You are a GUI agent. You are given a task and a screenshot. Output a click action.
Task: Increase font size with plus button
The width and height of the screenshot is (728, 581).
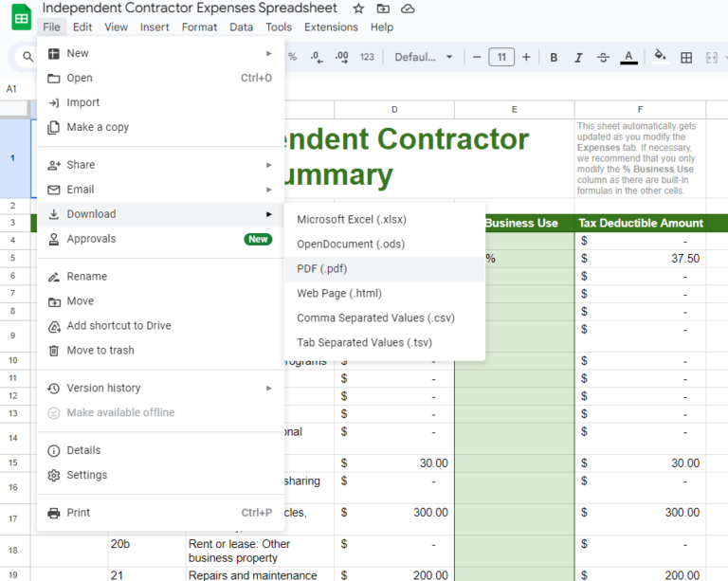(x=526, y=57)
